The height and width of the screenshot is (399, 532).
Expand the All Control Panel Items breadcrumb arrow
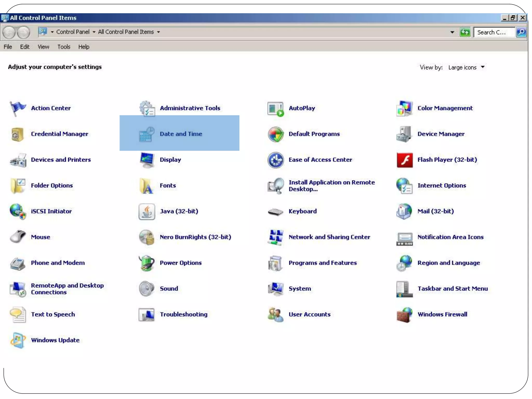pos(158,32)
